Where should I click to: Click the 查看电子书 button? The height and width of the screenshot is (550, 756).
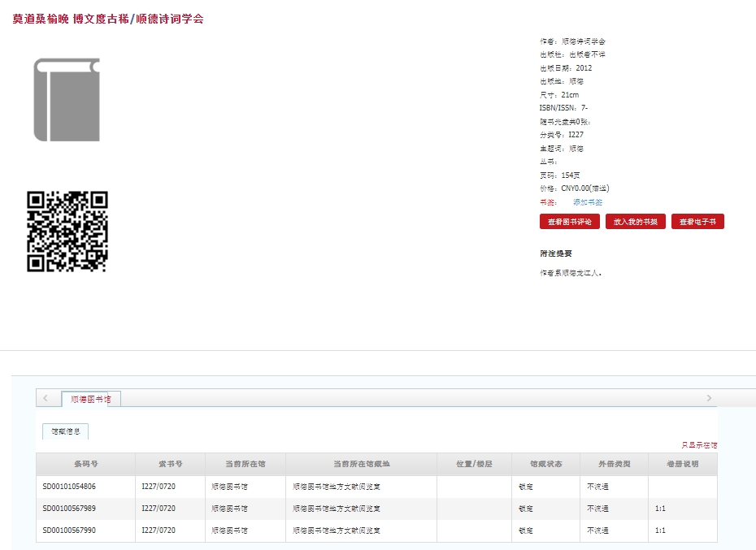(697, 222)
